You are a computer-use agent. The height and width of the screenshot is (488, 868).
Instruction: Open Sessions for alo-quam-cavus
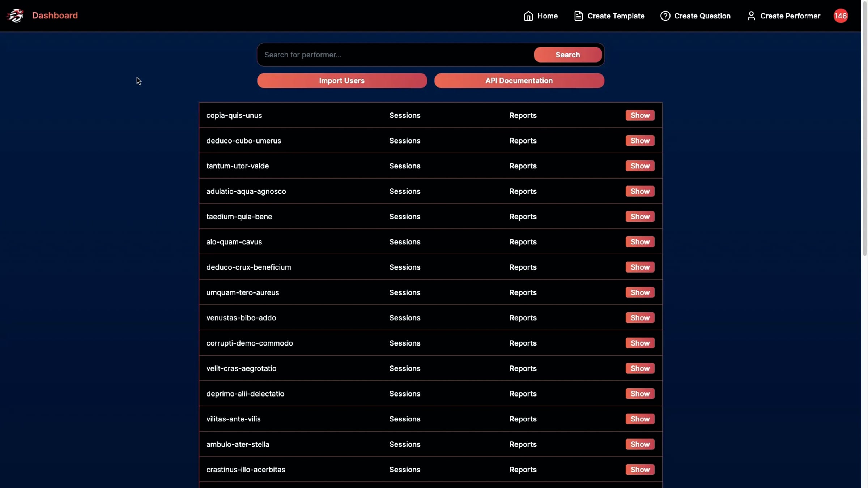pos(405,242)
